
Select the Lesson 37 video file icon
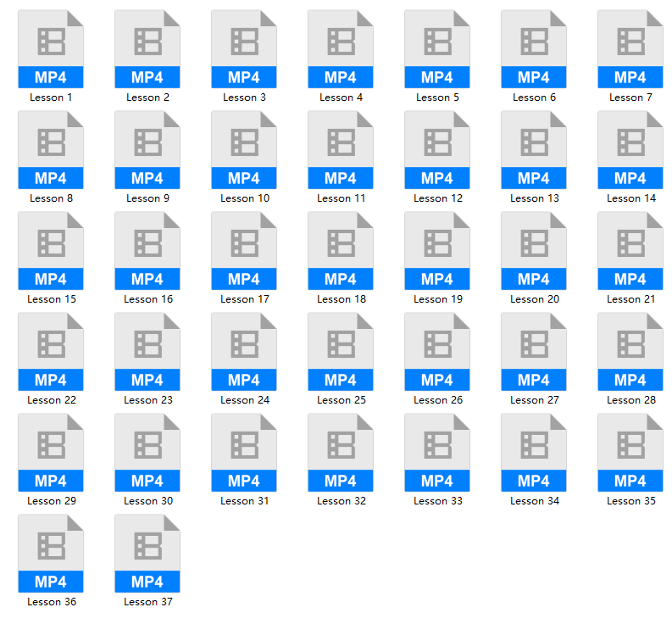[x=147, y=554]
